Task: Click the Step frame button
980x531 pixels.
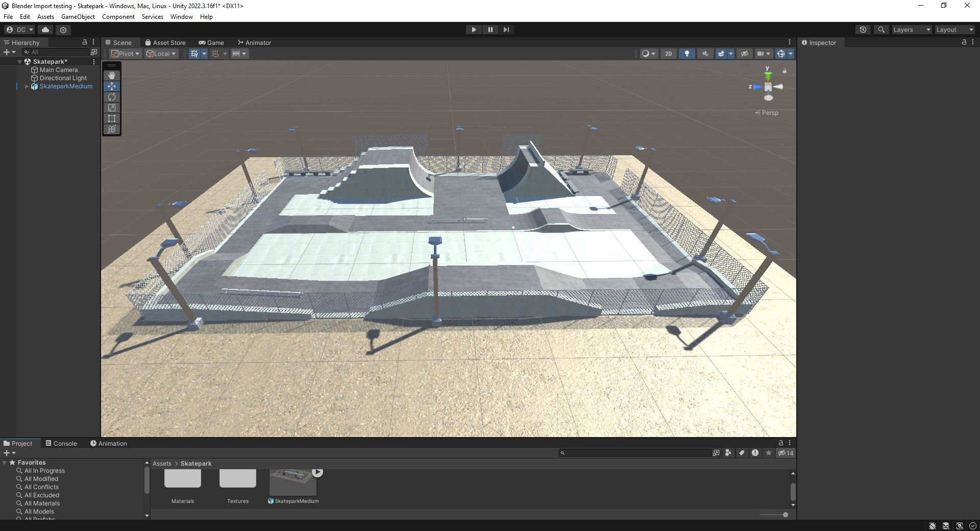Action: (506, 30)
